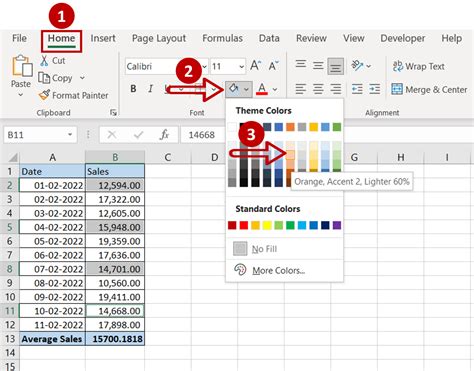Viewport: 474px width, 371px height.
Task: Open the Calibri font name box
Action: coord(167,66)
